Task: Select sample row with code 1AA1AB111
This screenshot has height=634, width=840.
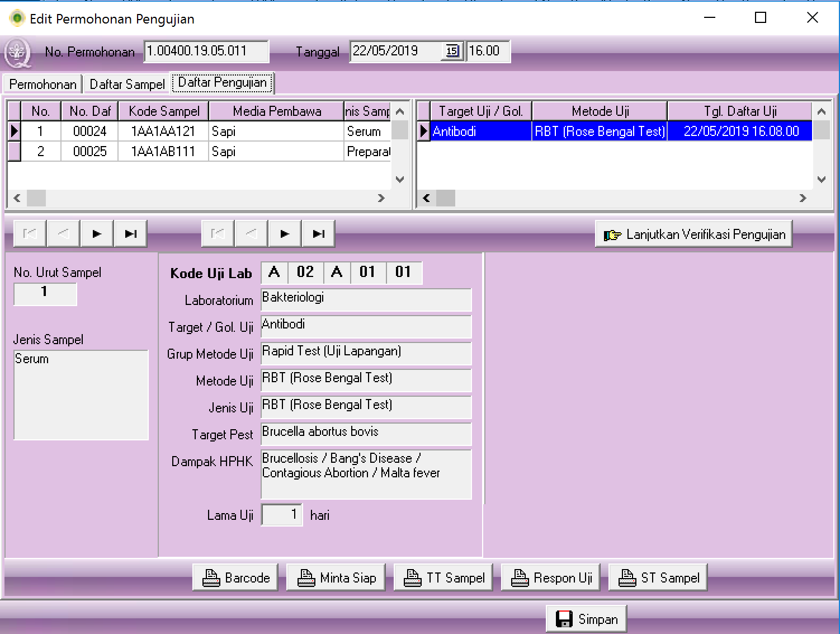Action: pos(163,152)
